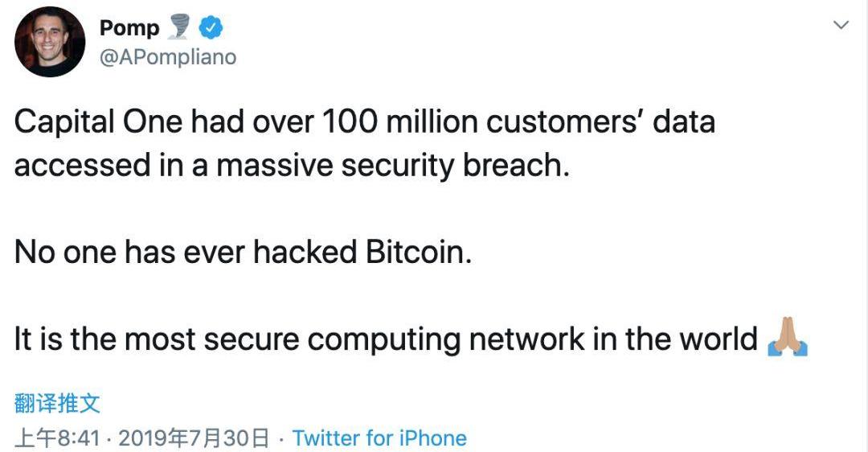Click the words Capital One in tweet

99,122
